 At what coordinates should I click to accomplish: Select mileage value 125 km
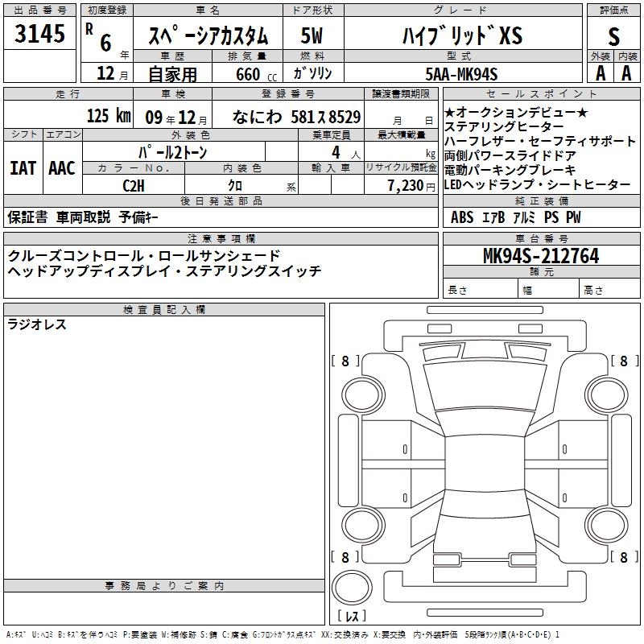click(x=109, y=116)
